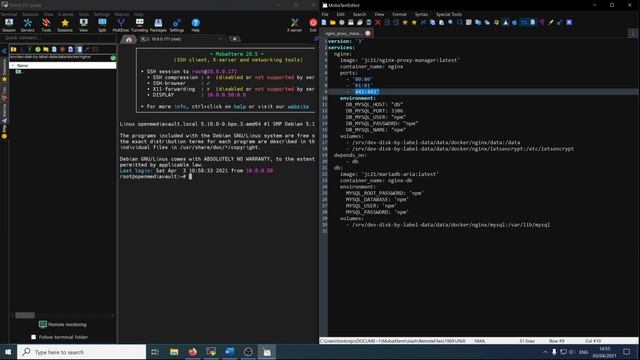Click the purple X icon at editor toolbar end
Viewport: 640px width, 360px height.
[x=569, y=22]
